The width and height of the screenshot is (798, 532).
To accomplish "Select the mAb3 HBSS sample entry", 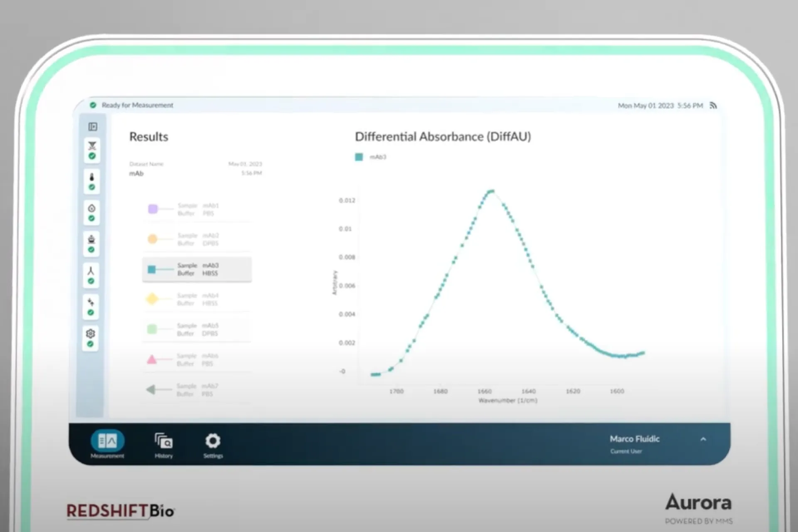I will pyautogui.click(x=197, y=269).
